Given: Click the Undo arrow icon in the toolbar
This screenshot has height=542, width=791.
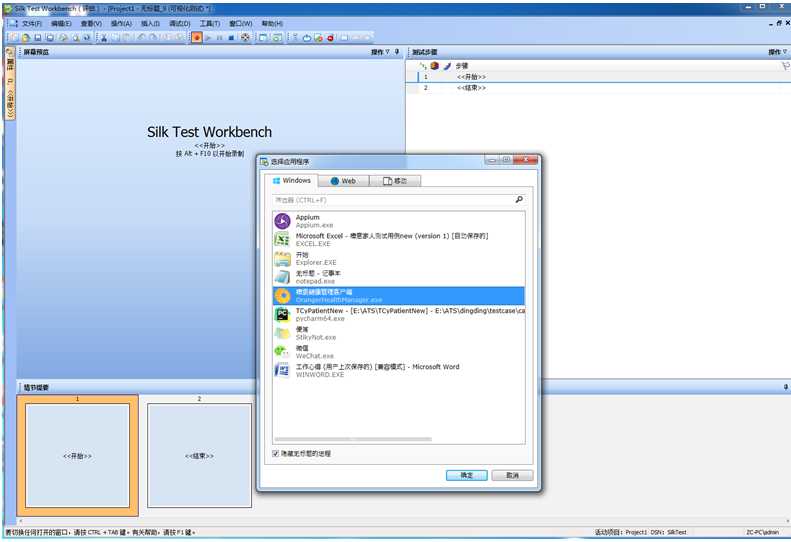Looking at the screenshot, I should [x=141, y=38].
